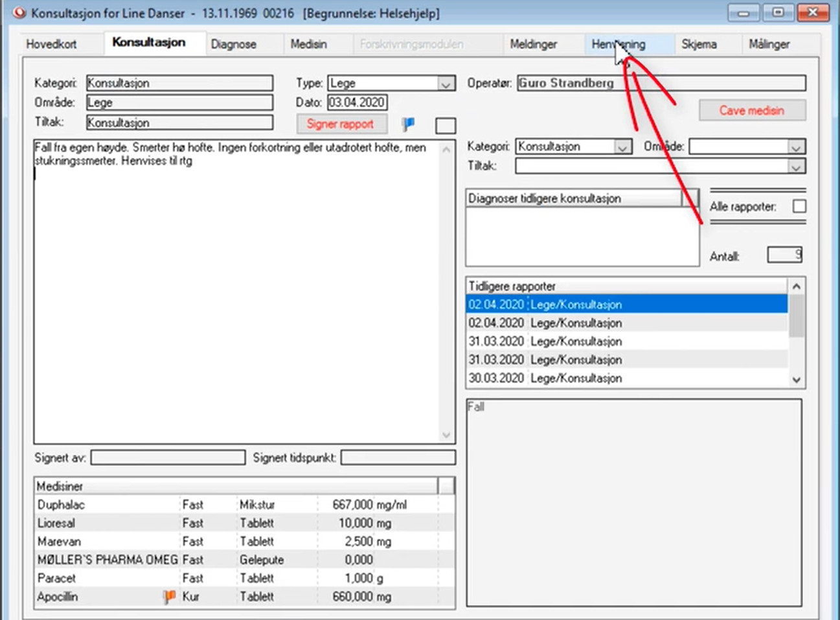840x620 pixels.
Task: Open the right-side Område dropdown
Action: coord(797,147)
